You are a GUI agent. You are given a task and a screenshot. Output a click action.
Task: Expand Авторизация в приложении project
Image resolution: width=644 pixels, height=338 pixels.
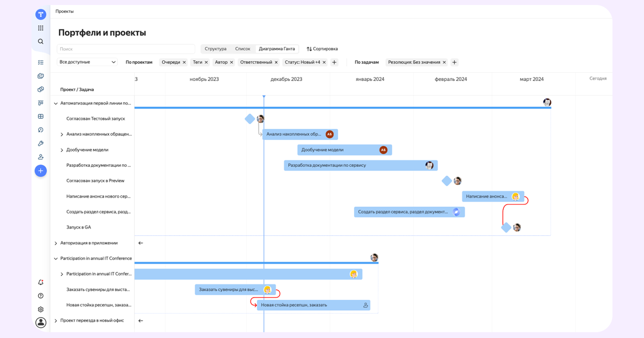(56, 243)
